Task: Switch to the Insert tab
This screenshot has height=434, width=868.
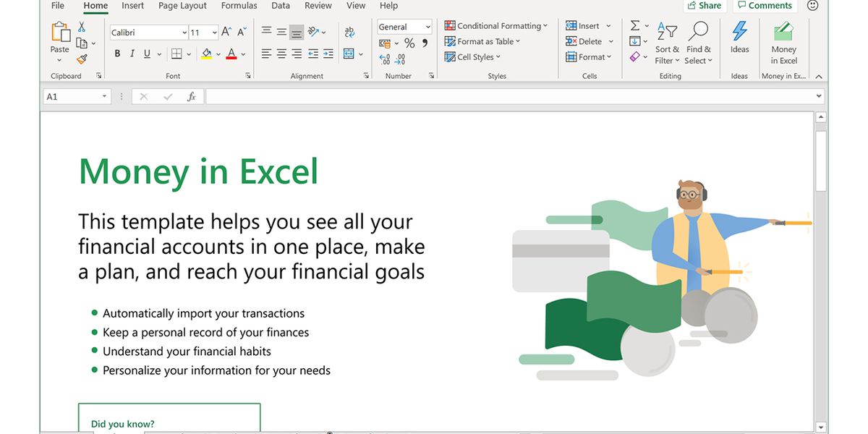Action: coord(132,6)
